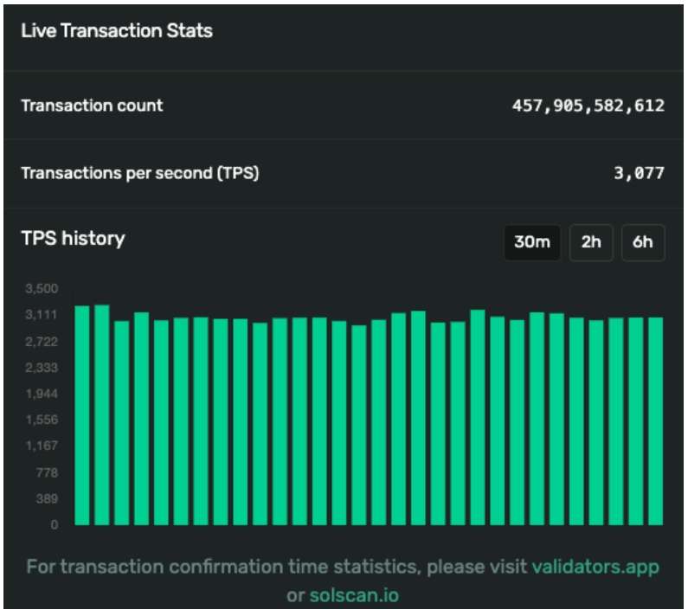Click the transaction count value 457,905,582,612

(588, 106)
